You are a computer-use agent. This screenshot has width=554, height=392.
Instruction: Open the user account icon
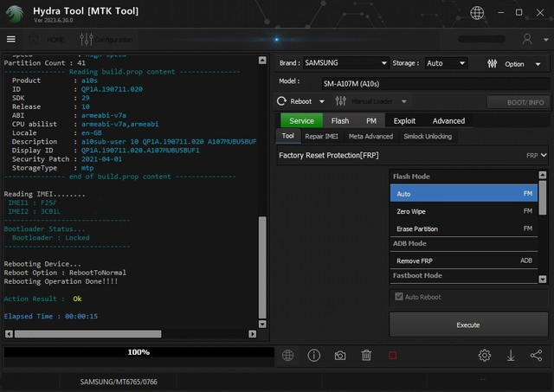[x=527, y=39]
